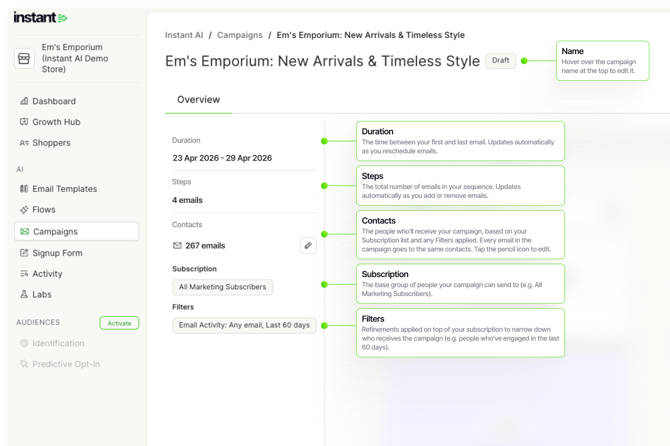Click the Dashboard icon in sidebar

[x=24, y=101]
